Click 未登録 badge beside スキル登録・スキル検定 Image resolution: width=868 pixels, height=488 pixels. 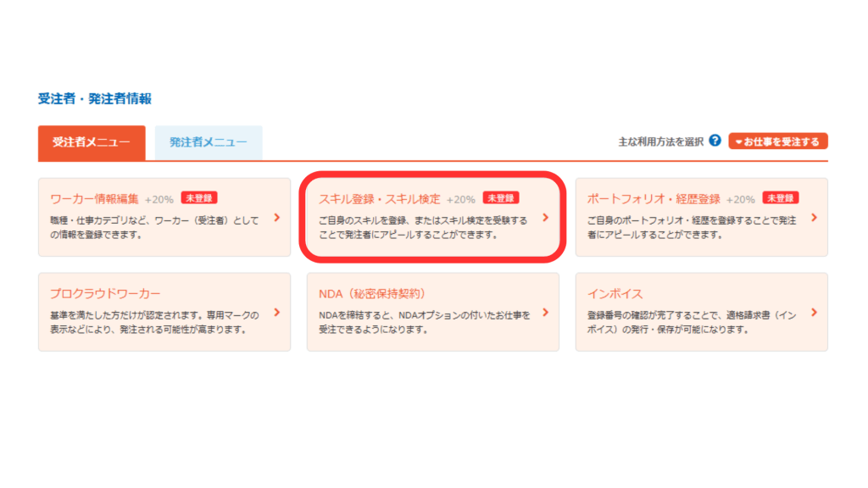pos(501,198)
